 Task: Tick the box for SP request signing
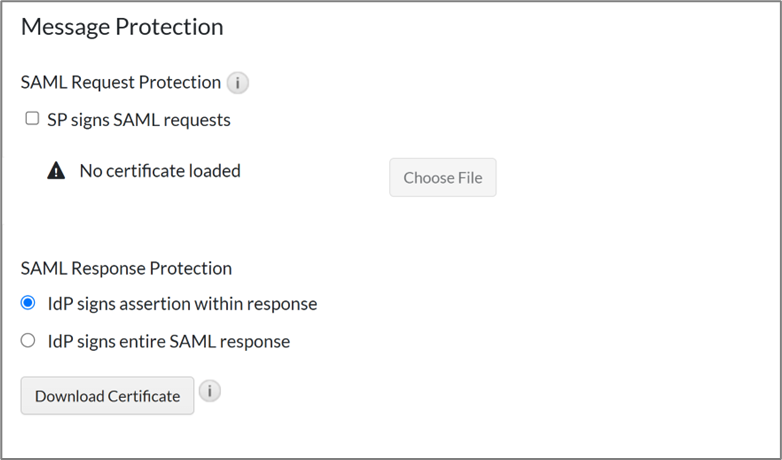(32, 119)
